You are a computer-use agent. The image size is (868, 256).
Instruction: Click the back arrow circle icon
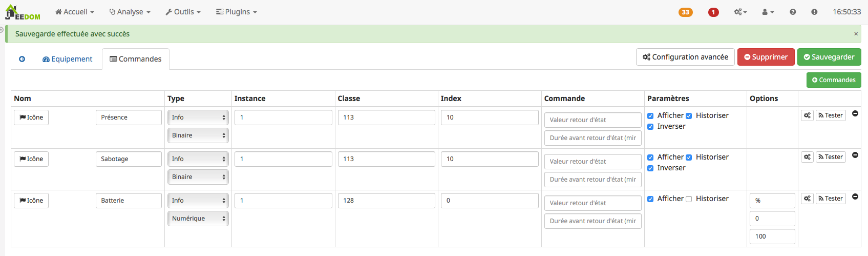tap(22, 59)
